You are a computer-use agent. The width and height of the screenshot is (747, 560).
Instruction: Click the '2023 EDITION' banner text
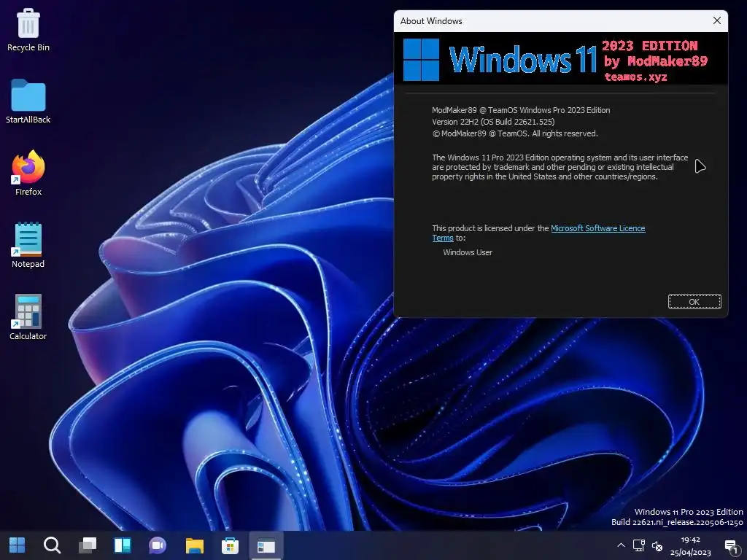(x=649, y=46)
